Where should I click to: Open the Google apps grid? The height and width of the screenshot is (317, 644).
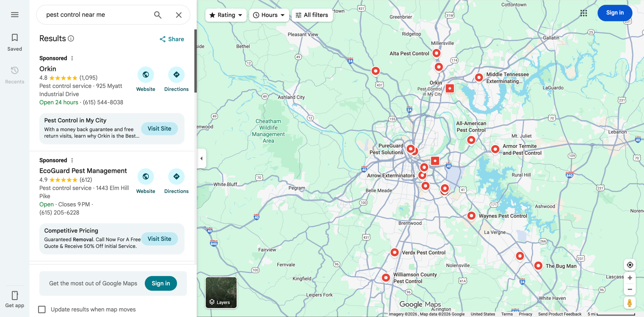pyautogui.click(x=584, y=13)
